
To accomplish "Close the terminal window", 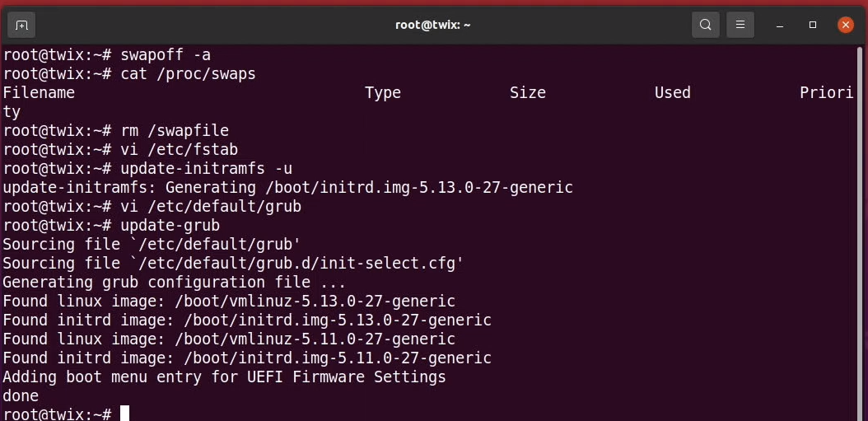I will click(845, 25).
